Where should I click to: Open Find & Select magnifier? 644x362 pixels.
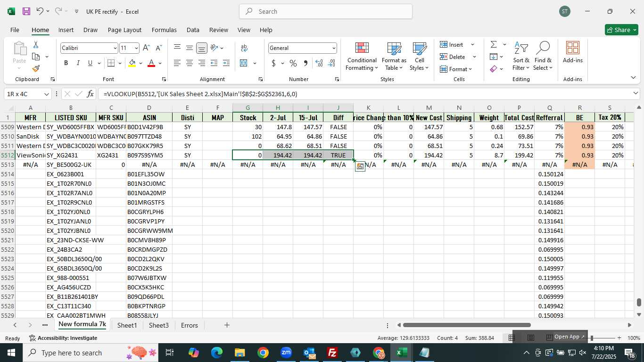pos(543,56)
